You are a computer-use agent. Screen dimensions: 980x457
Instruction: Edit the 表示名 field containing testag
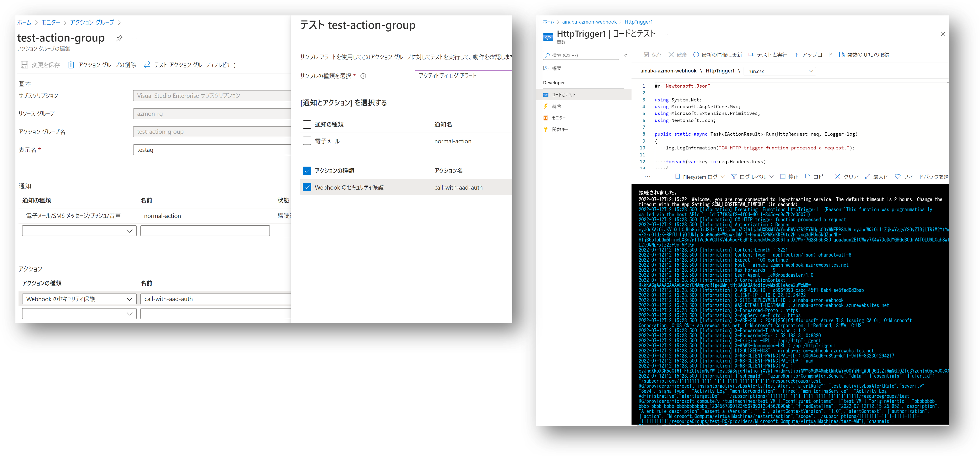coord(212,150)
